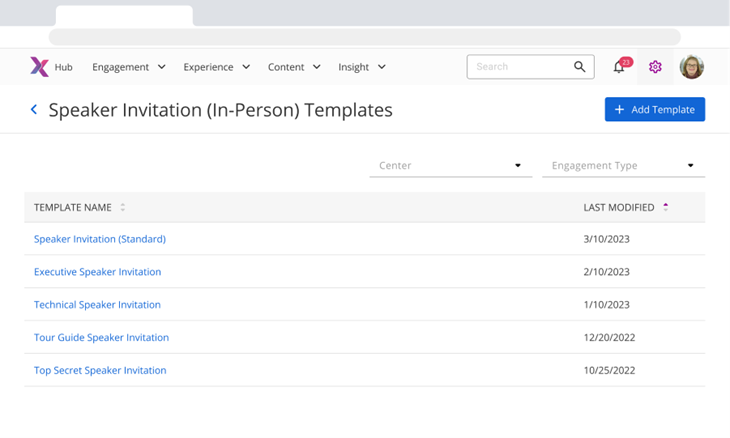This screenshot has width=730, height=438.
Task: Click the user profile avatar
Action: (x=691, y=67)
